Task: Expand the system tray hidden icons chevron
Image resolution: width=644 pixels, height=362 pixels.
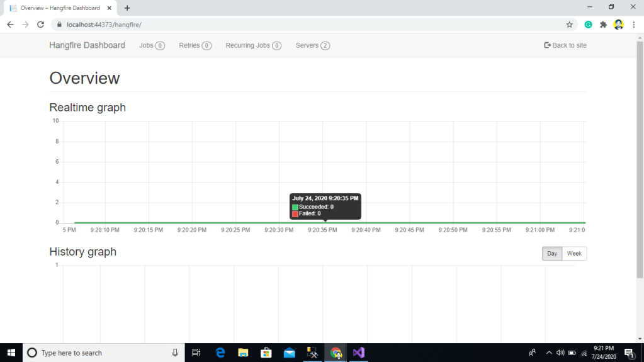Action: pyautogui.click(x=548, y=353)
